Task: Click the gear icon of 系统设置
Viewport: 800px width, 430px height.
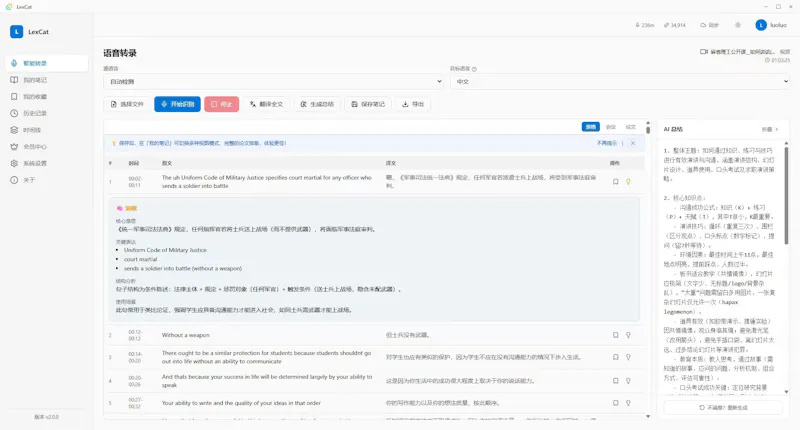Action: coord(14,163)
